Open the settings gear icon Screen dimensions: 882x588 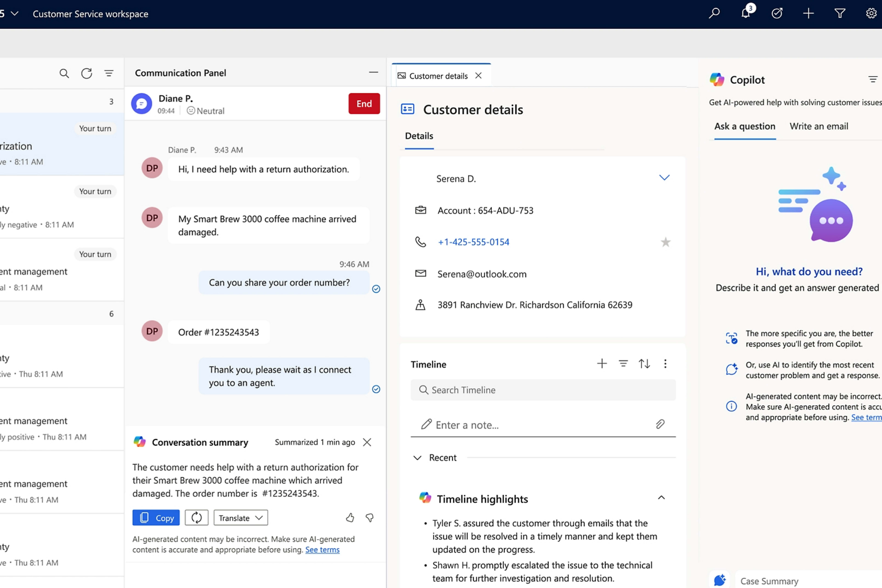point(871,14)
